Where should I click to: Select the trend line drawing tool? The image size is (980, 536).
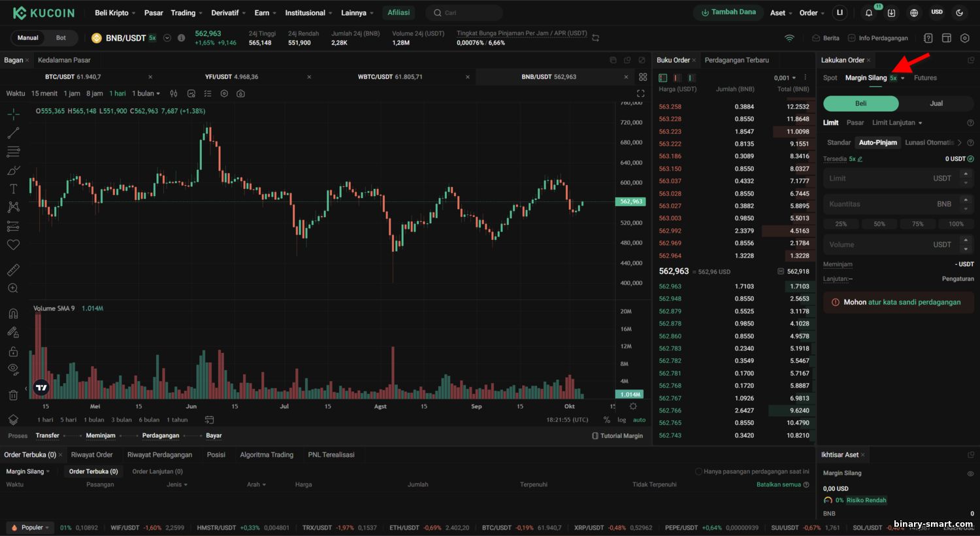pos(13,133)
